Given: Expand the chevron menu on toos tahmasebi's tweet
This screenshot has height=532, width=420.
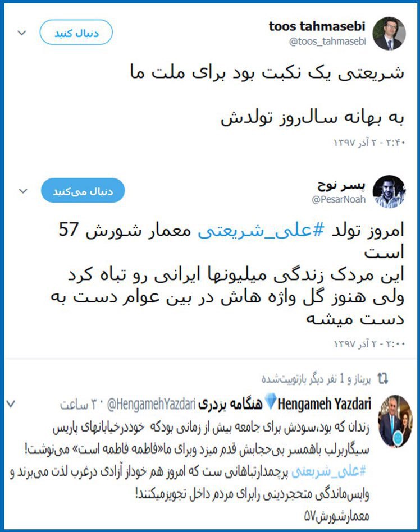Looking at the screenshot, I should tap(22, 33).
